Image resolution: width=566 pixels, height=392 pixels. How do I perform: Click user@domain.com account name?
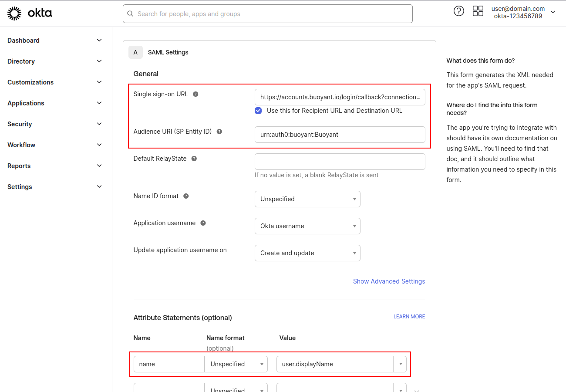[518, 9]
